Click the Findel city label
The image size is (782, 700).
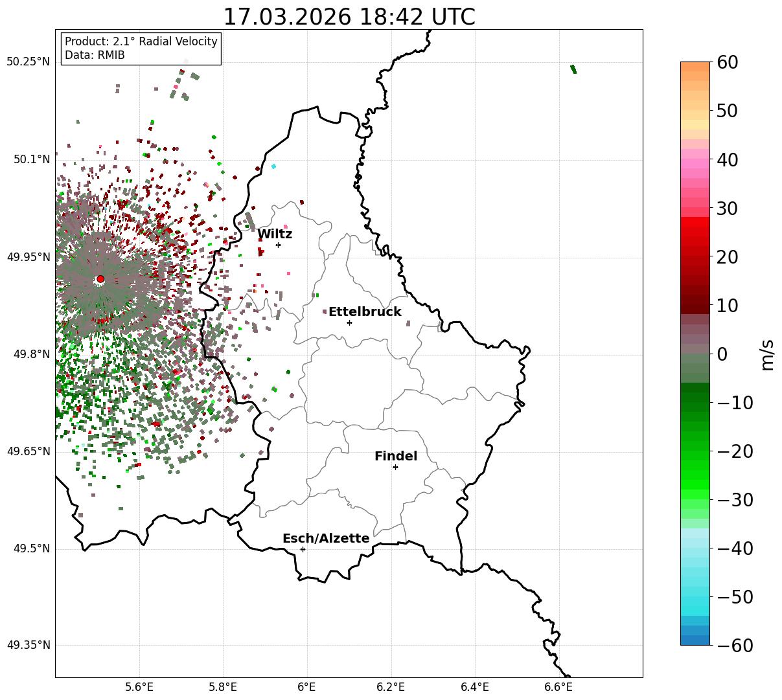(x=396, y=457)
